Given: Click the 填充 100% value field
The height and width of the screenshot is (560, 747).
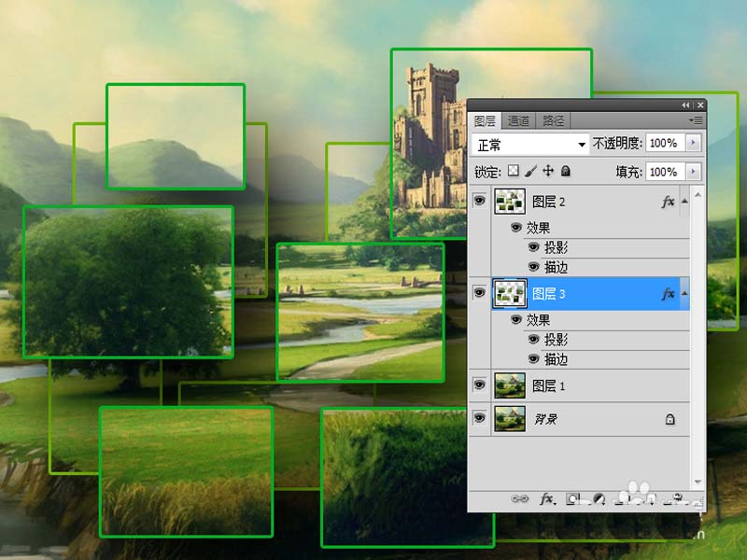Looking at the screenshot, I should [666, 172].
